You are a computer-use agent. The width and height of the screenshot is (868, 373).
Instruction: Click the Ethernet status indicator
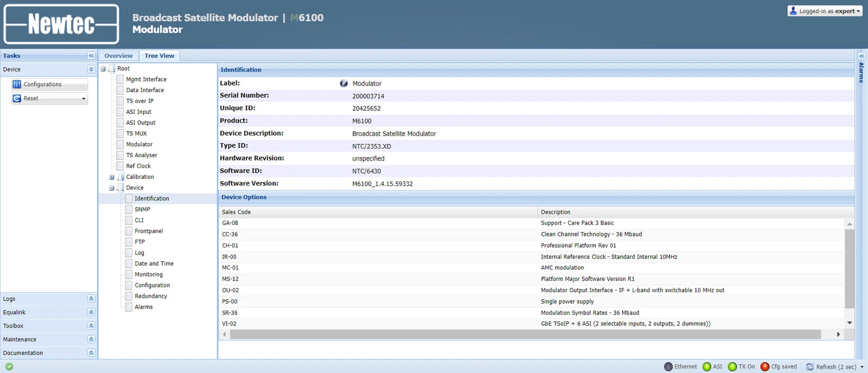pyautogui.click(x=668, y=366)
